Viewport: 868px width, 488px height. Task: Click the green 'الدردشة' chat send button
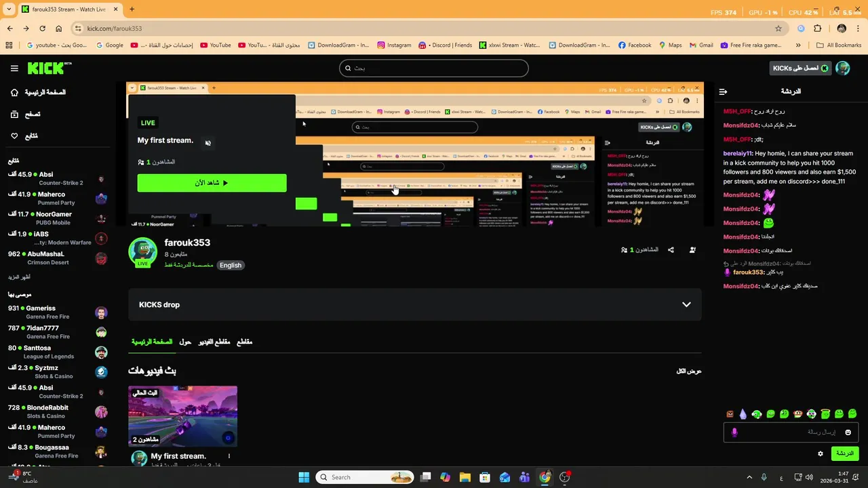(x=844, y=453)
